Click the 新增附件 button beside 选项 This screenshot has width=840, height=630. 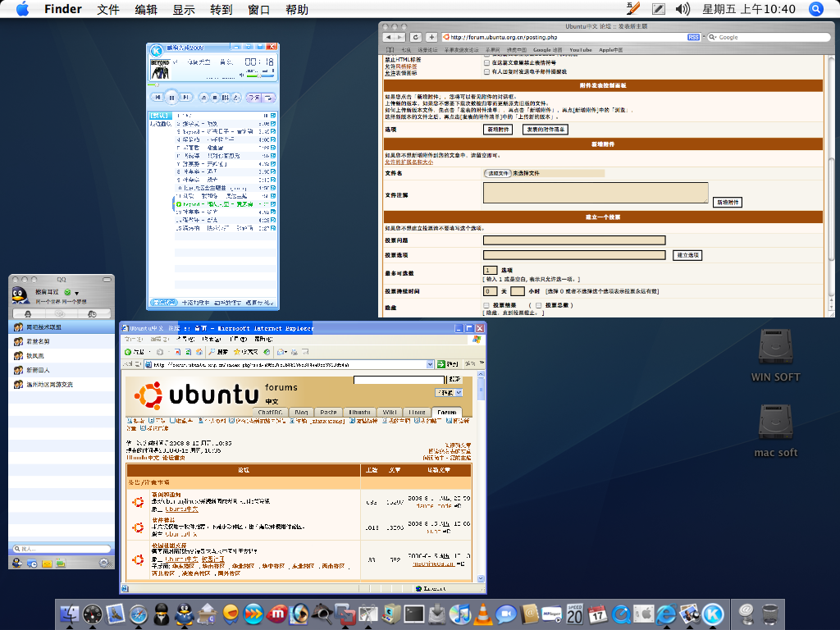tap(498, 129)
